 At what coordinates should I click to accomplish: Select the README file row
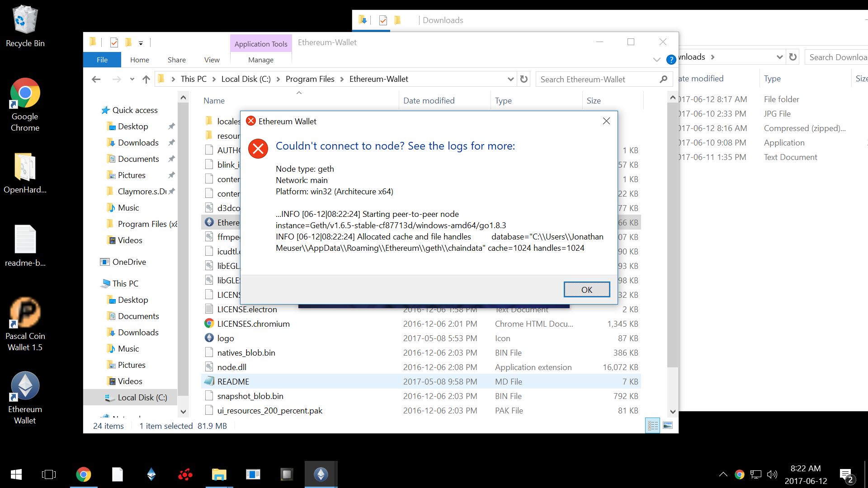[x=420, y=382]
